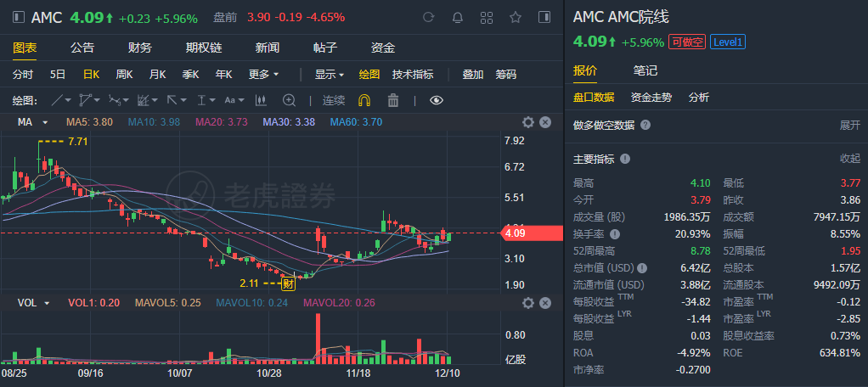Select the zoom-in magnifier drawing tool

[289, 100]
